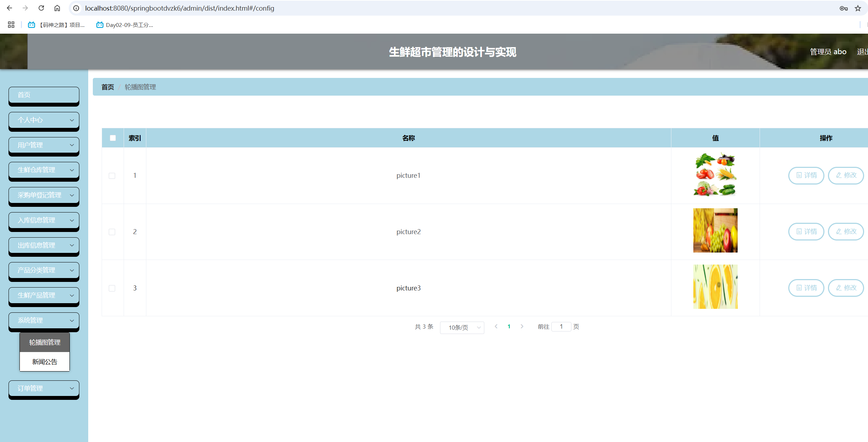Open the apps grid icon in bookmarks bar
The height and width of the screenshot is (442, 868).
point(11,25)
